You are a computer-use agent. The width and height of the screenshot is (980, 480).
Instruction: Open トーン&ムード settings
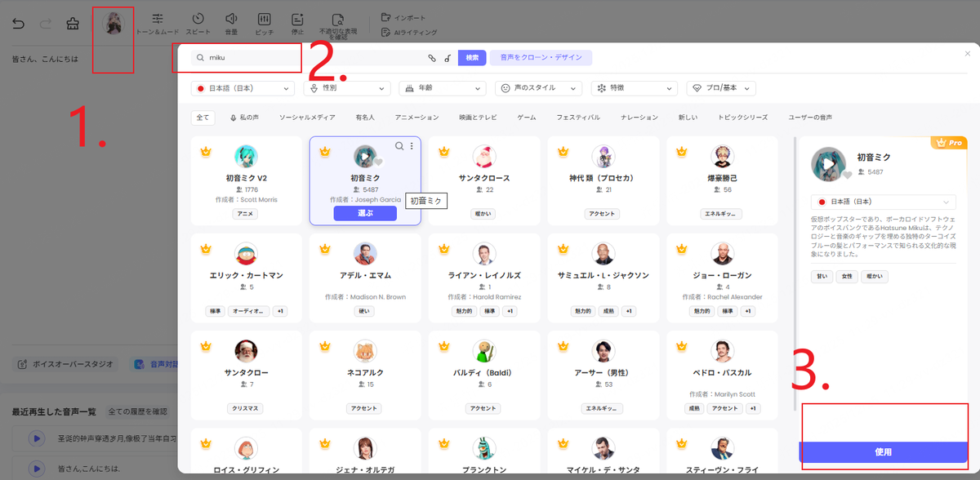tap(157, 24)
